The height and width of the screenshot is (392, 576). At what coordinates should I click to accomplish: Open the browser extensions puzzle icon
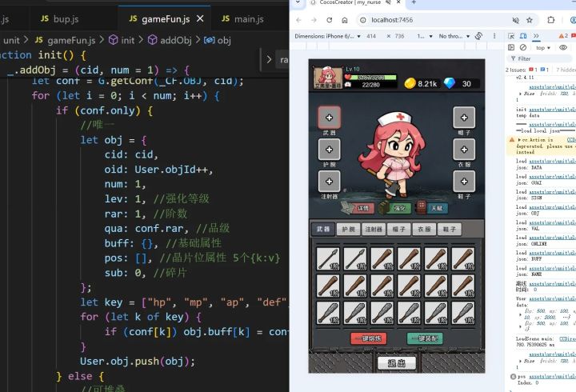[x=550, y=20]
